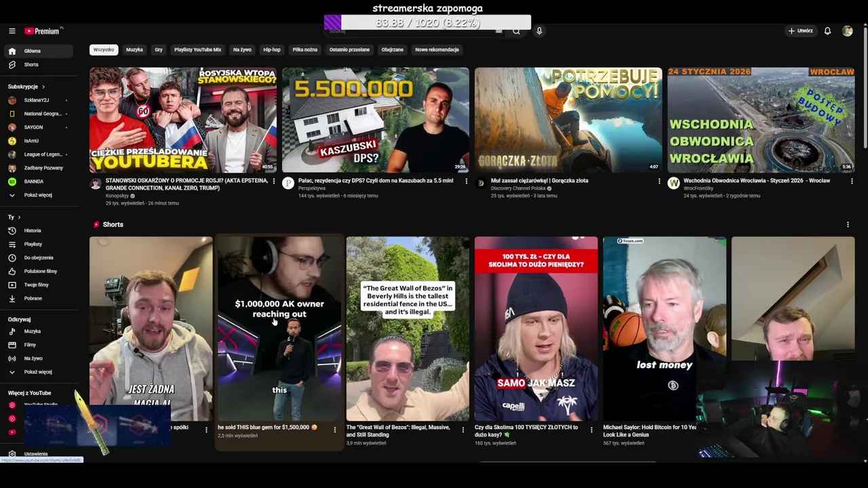This screenshot has width=868, height=488.
Task: Open options menu for Muł zassał video
Action: [x=659, y=181]
